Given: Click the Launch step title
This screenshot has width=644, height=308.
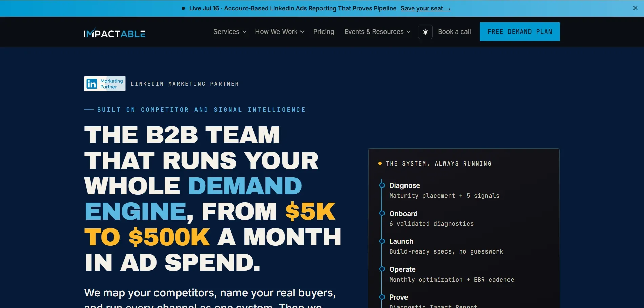Looking at the screenshot, I should (401, 241).
